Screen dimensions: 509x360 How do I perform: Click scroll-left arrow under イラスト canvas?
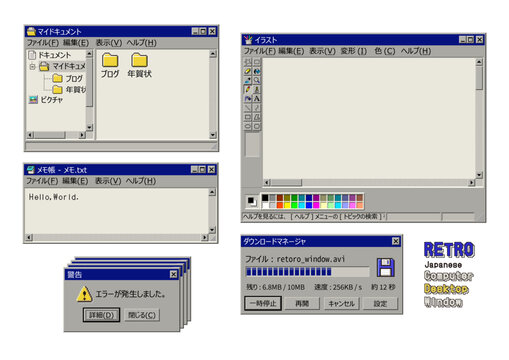(267, 182)
